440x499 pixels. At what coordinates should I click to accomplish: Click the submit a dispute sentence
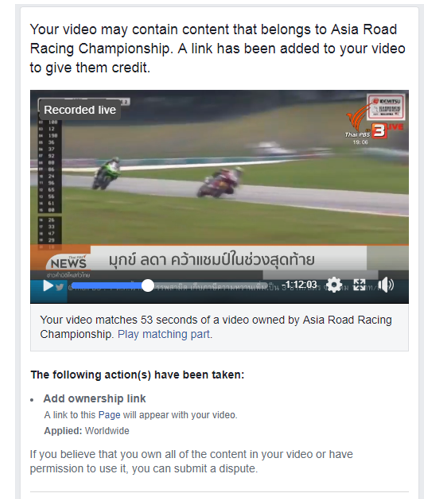point(191,461)
